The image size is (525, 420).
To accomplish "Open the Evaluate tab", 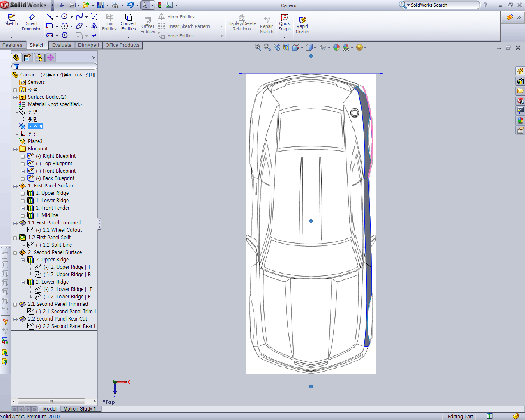I will [x=62, y=45].
